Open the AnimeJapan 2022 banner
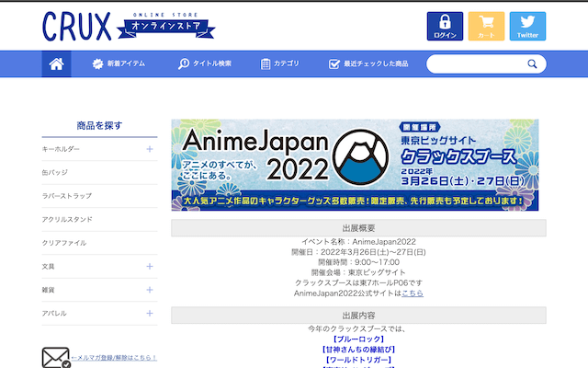588x368 pixels. pos(355,165)
